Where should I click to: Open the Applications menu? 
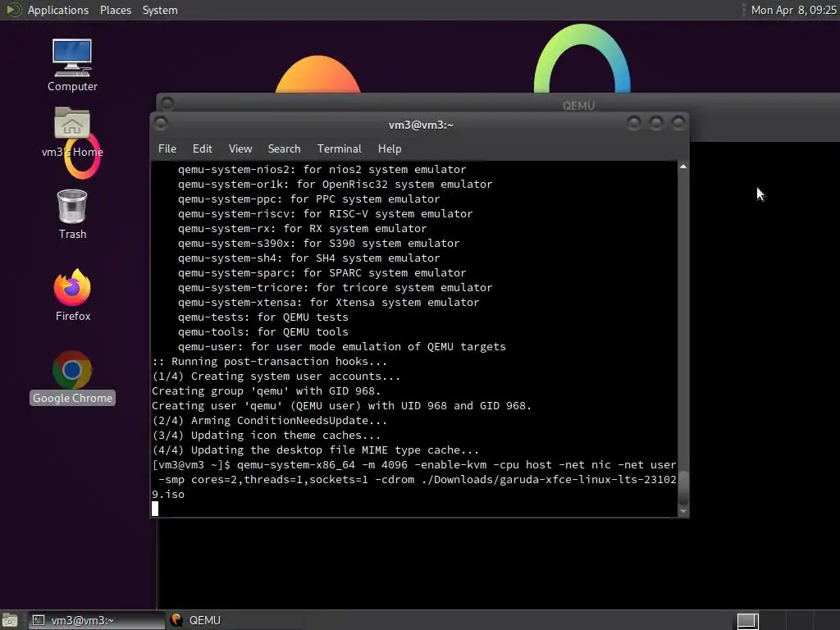[x=58, y=10]
